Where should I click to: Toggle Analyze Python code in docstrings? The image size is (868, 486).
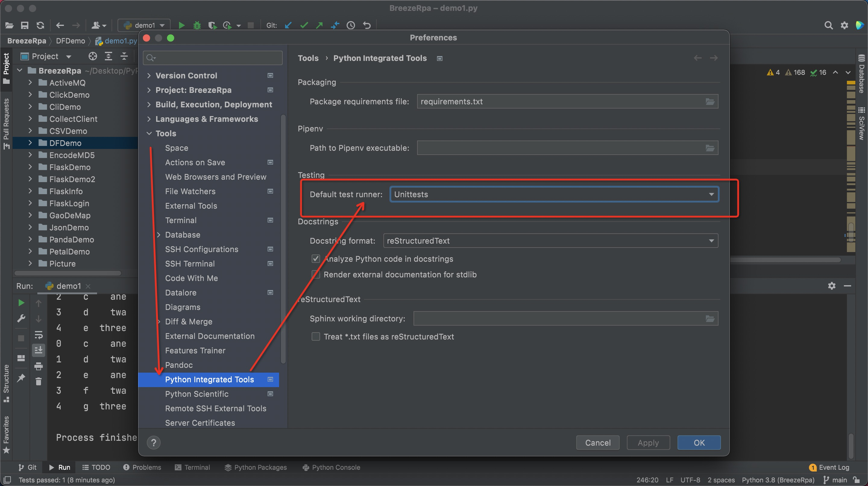(316, 259)
